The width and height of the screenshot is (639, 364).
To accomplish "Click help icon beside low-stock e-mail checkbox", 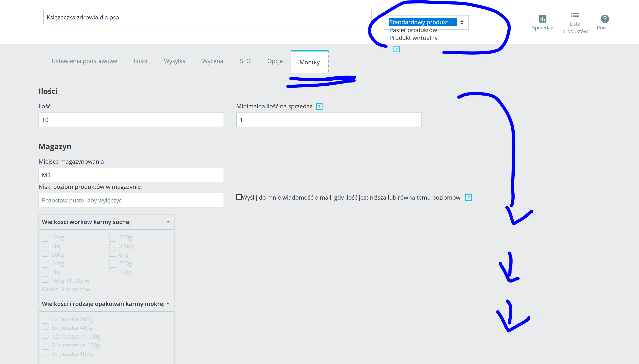I will click(x=468, y=198).
